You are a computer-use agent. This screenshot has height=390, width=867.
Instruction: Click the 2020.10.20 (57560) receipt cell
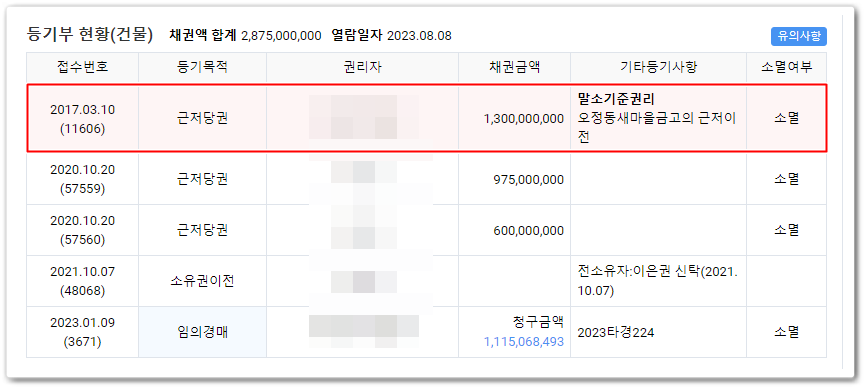[x=82, y=230]
